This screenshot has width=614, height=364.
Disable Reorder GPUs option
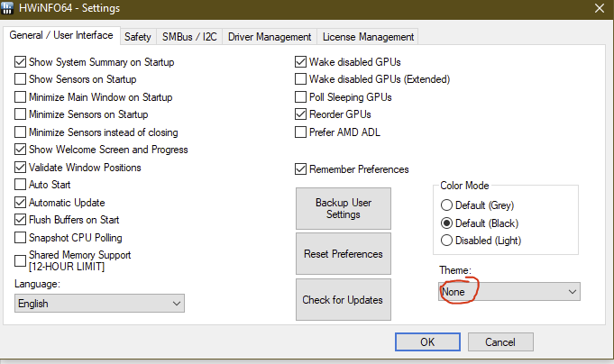[300, 114]
